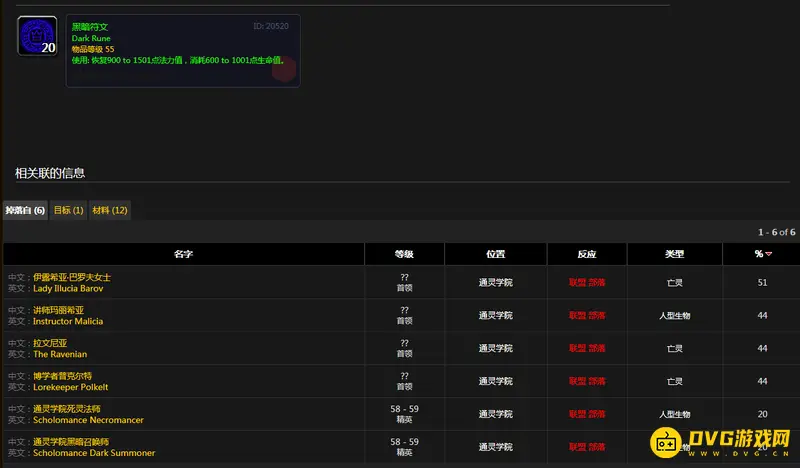Viewport: 800px width, 468px height.
Task: Sort table by 类型 column header
Action: tap(674, 254)
